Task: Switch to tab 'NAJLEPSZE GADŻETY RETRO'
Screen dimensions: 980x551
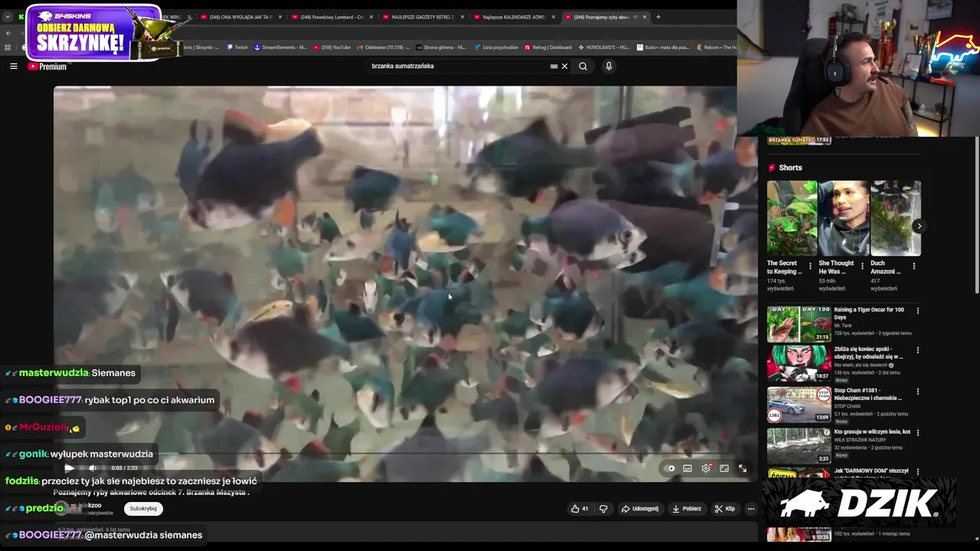Action: (423, 17)
